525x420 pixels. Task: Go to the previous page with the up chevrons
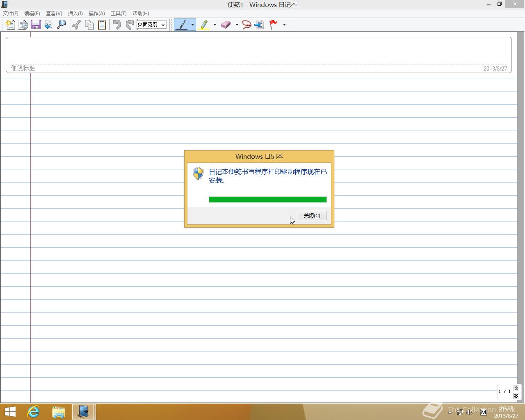516,388
